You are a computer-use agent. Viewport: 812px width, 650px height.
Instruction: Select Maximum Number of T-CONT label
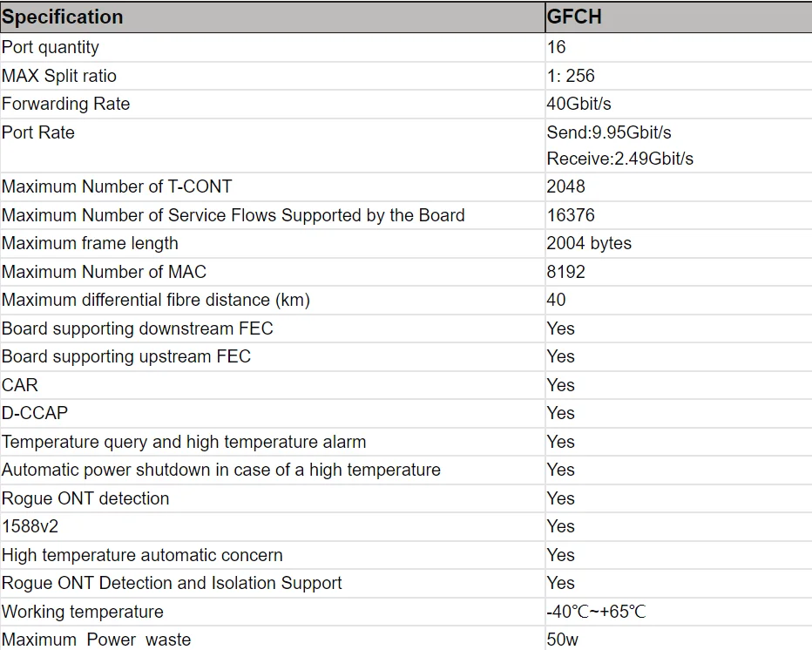click(x=117, y=186)
